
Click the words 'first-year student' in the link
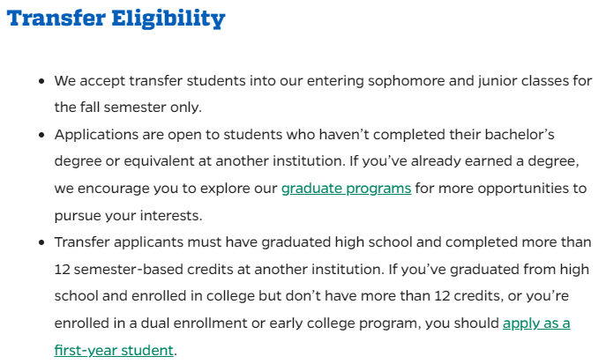click(x=114, y=350)
